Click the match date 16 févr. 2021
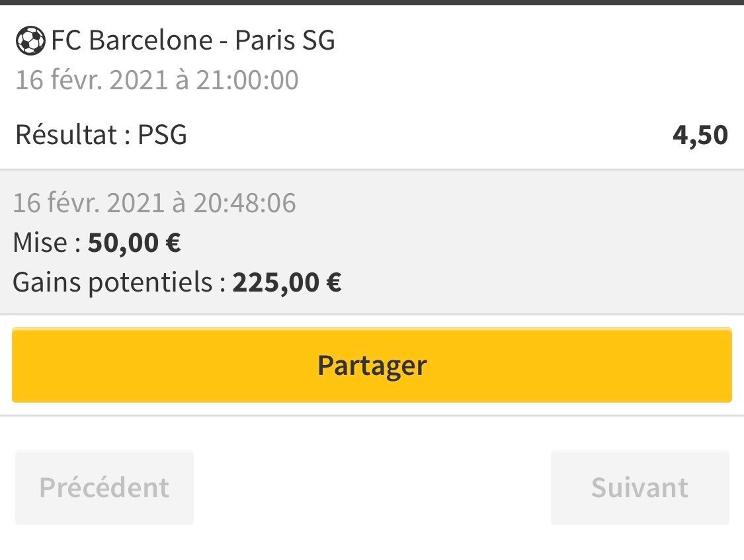744x560 pixels. coord(91,81)
